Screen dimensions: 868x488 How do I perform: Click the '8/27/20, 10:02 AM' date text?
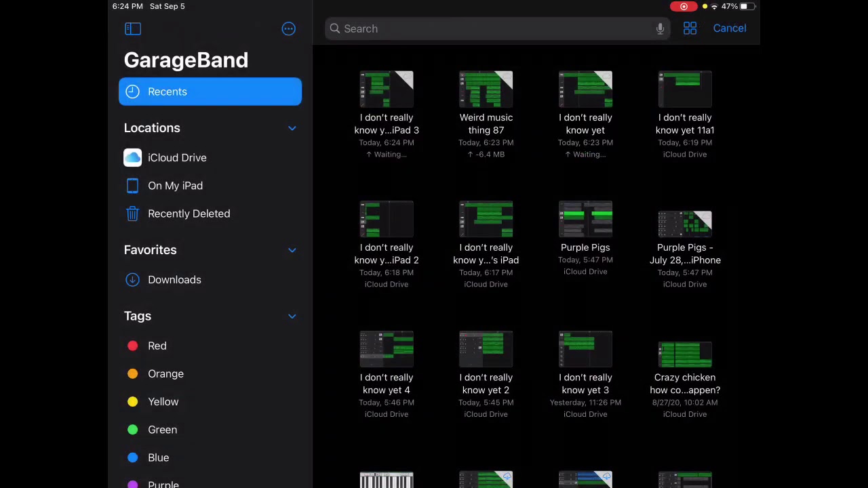point(685,403)
